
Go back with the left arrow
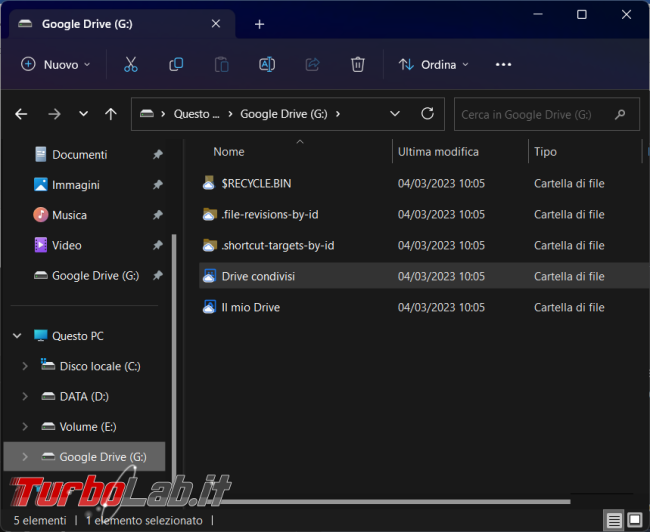click(21, 114)
